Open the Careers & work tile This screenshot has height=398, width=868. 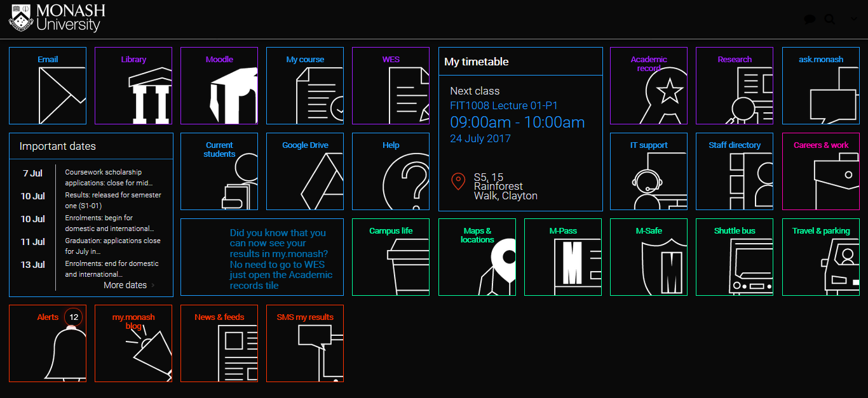click(820, 171)
